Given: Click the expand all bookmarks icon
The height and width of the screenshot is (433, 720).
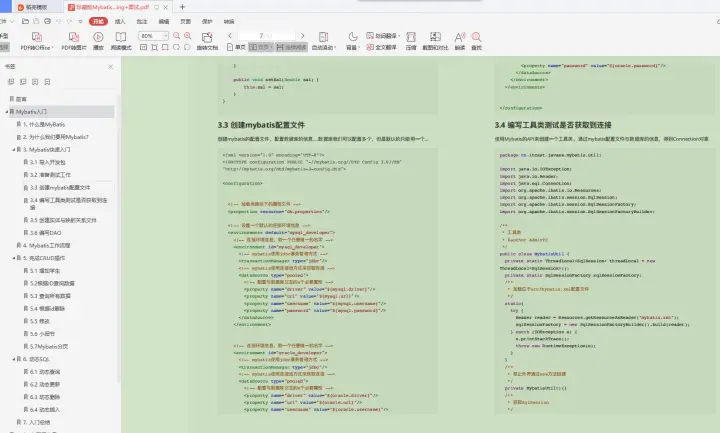Looking at the screenshot, I should point(11,82).
